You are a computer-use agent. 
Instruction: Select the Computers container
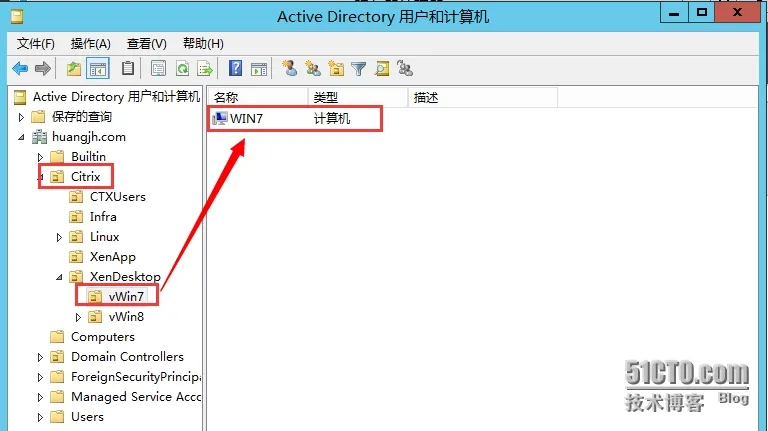coord(102,337)
